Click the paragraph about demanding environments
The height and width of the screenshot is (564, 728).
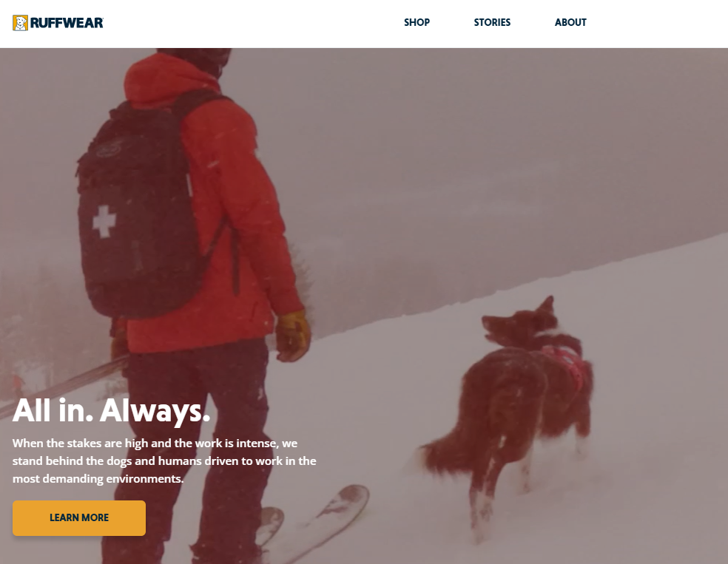tap(164, 461)
